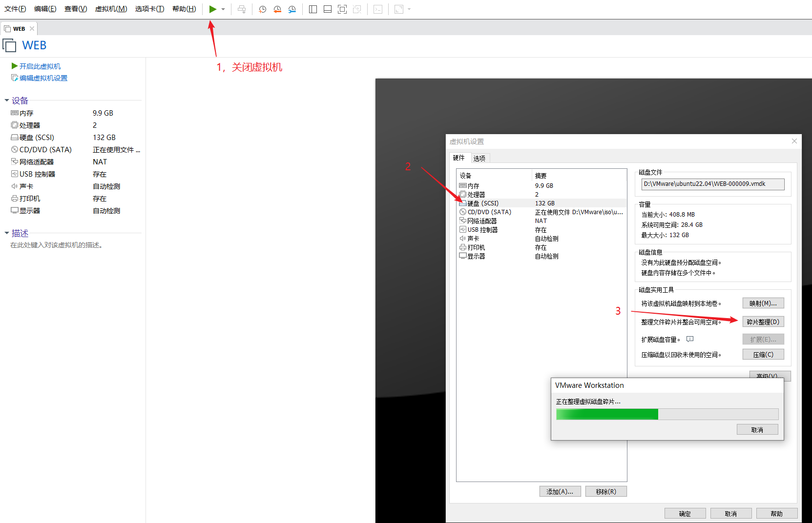Collapse the 设备 section arrow
812x523 pixels.
(x=7, y=101)
